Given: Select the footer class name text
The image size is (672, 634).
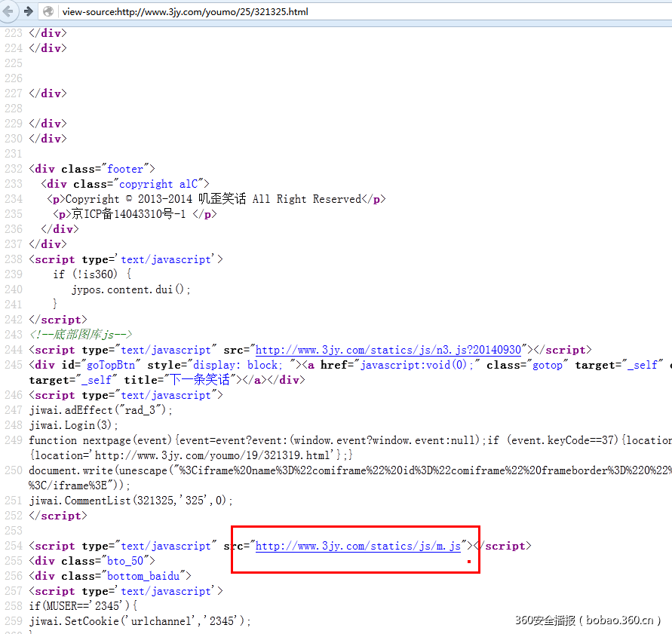Looking at the screenshot, I should pyautogui.click(x=125, y=168).
